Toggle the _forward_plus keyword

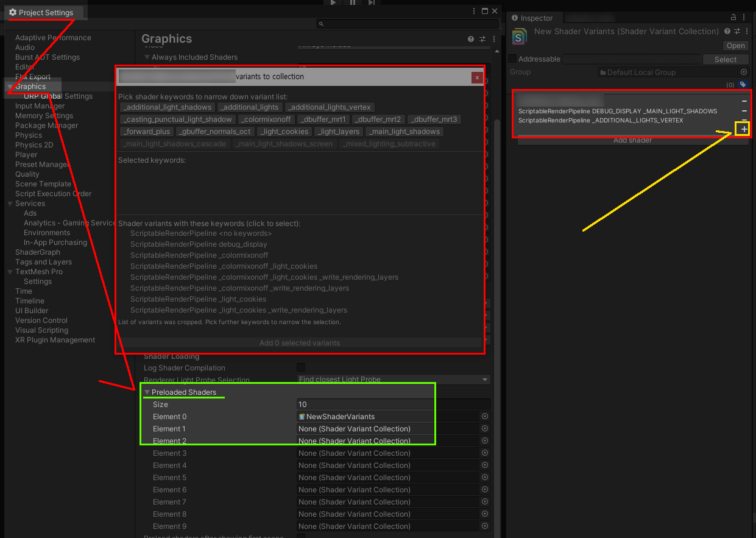[x=147, y=132]
